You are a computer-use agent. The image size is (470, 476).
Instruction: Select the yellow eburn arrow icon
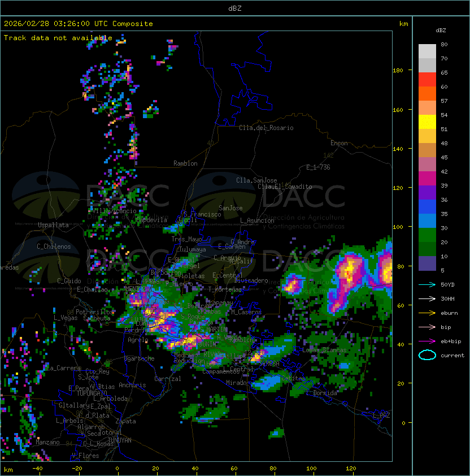427,313
